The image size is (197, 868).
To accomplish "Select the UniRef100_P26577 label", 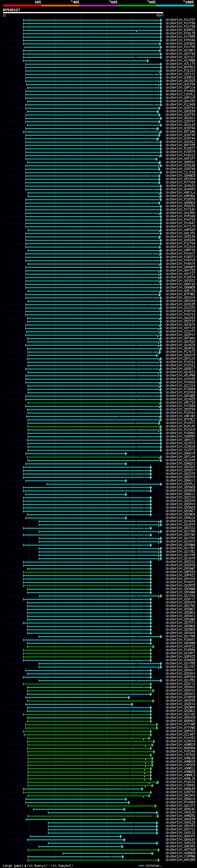I will pyautogui.click(x=180, y=149).
